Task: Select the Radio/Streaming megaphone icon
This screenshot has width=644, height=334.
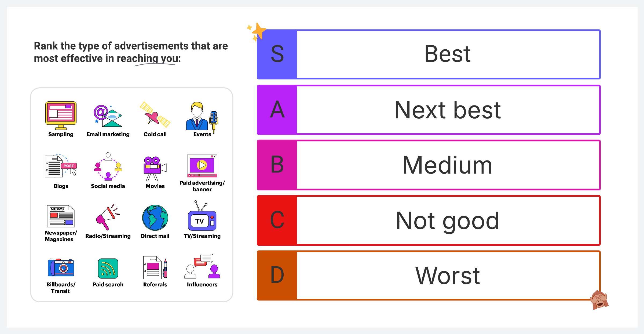Action: tap(108, 217)
